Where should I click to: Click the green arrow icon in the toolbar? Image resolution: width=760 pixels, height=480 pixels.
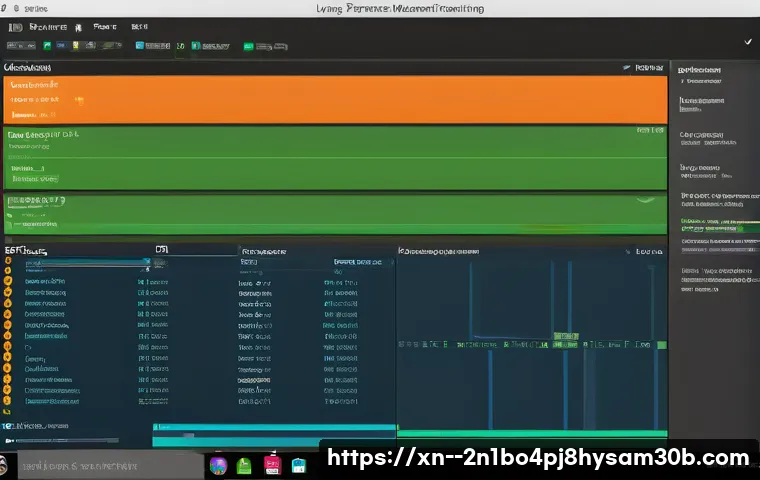47,46
